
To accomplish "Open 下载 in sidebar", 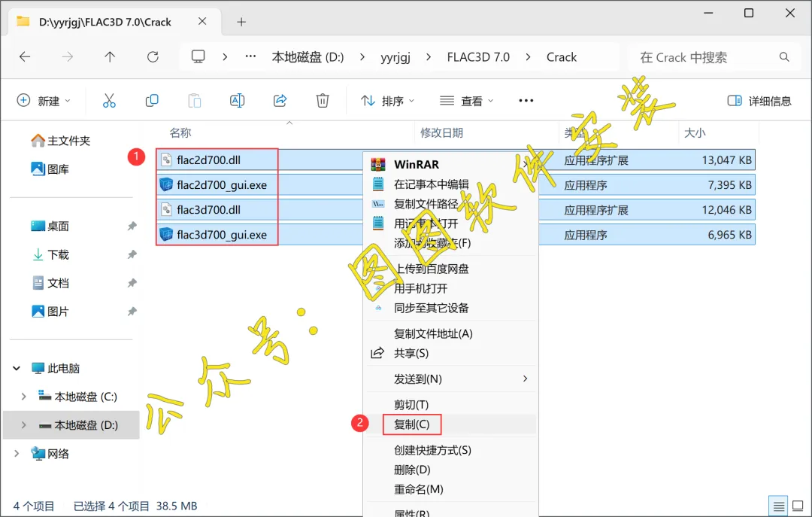I will coord(50,254).
